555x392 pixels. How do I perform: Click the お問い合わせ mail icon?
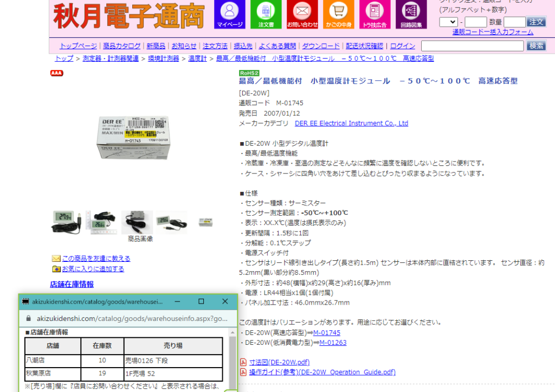coord(302,14)
